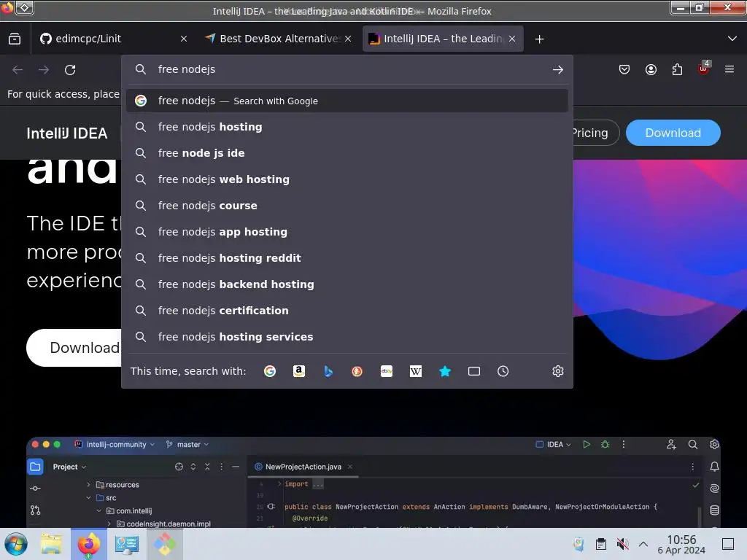Viewport: 747px width, 560px height.
Task: Choose 'free nodejs Search with Google' suggestion
Action: pyautogui.click(x=347, y=101)
